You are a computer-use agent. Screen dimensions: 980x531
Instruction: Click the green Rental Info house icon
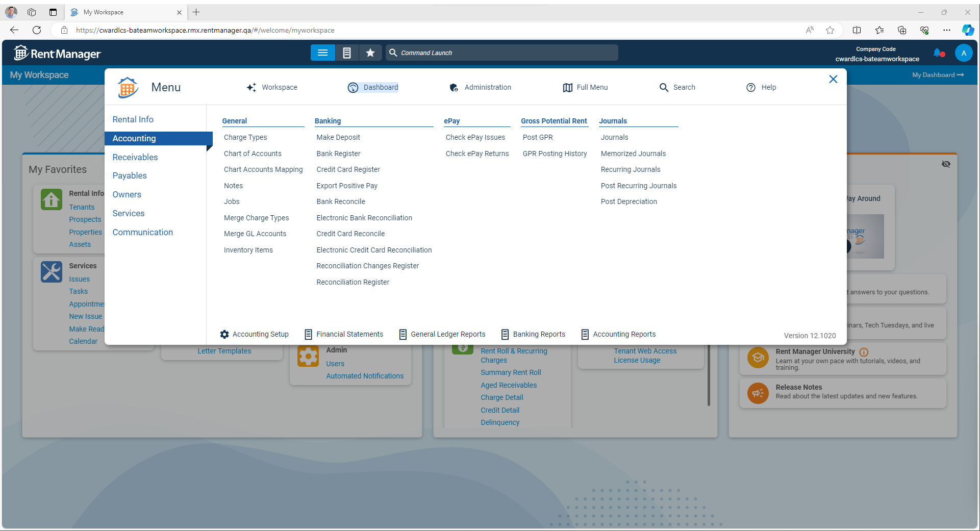click(x=52, y=199)
